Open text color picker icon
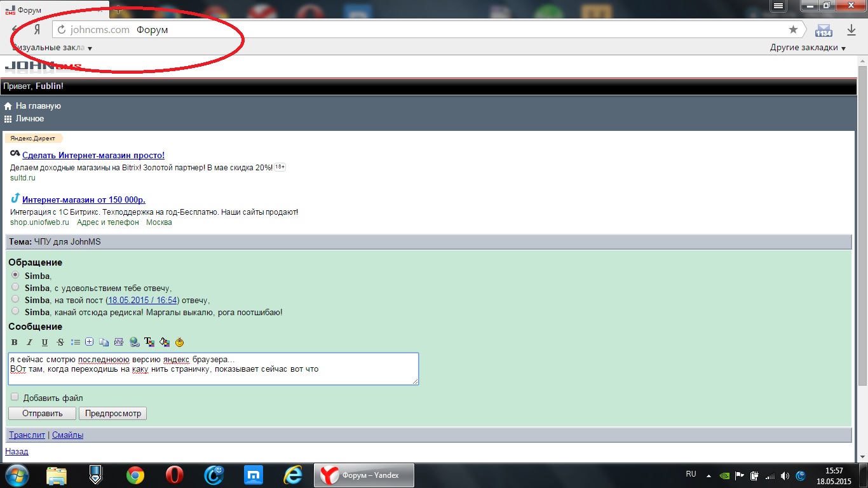The image size is (868, 488). (x=149, y=342)
